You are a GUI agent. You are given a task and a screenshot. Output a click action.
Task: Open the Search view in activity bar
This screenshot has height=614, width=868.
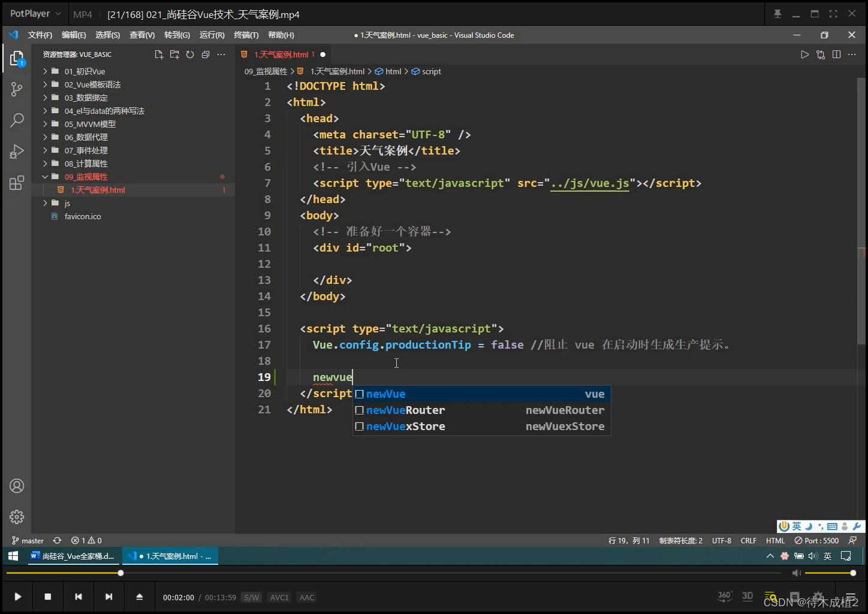point(17,120)
